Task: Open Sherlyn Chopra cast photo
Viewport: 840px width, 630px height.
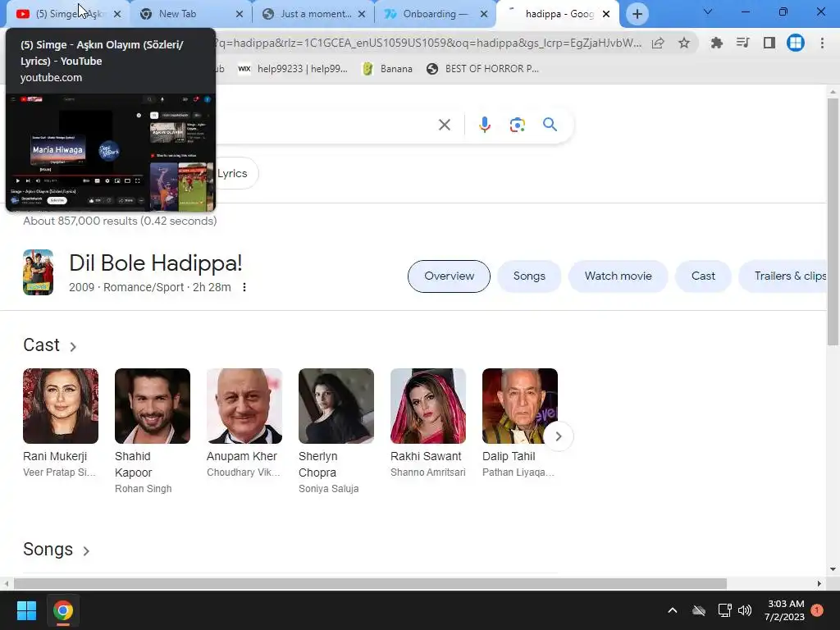Action: [x=336, y=406]
